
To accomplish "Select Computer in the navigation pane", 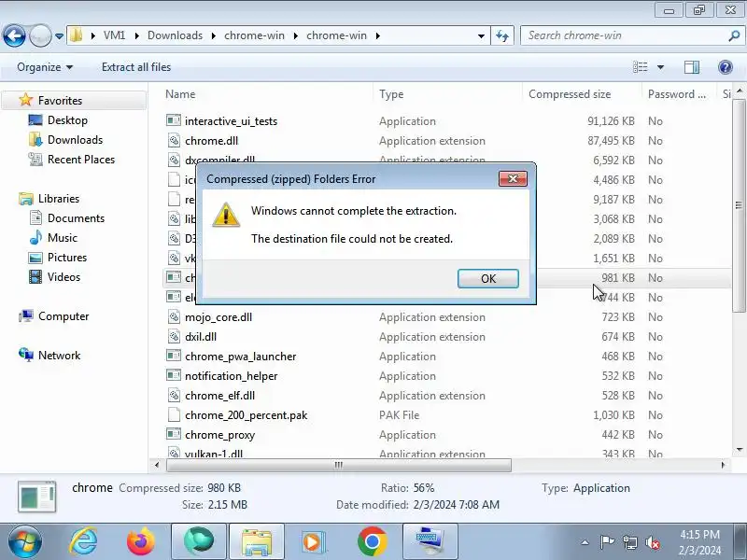I will coord(63,315).
